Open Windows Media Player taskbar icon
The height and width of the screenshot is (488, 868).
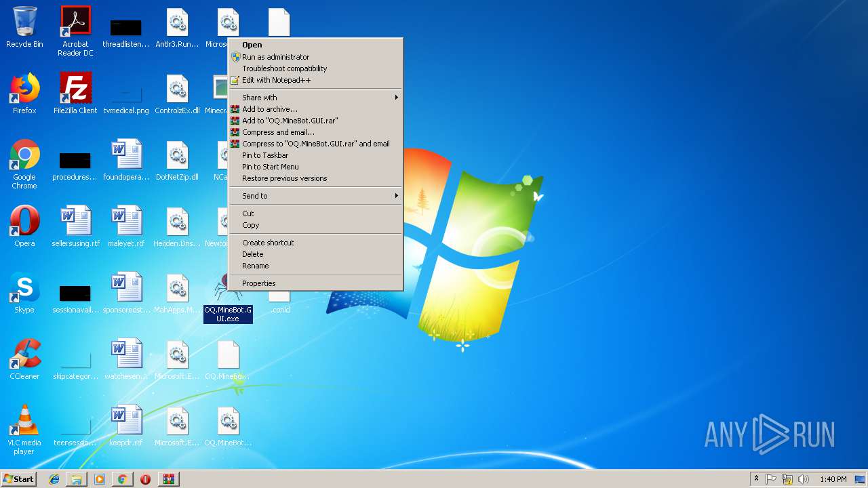100,479
